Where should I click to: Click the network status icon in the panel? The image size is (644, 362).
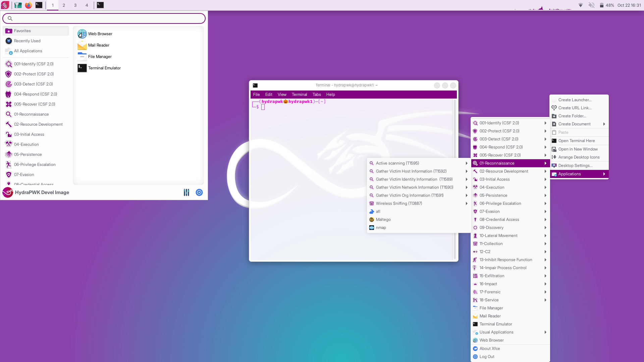coord(581,5)
